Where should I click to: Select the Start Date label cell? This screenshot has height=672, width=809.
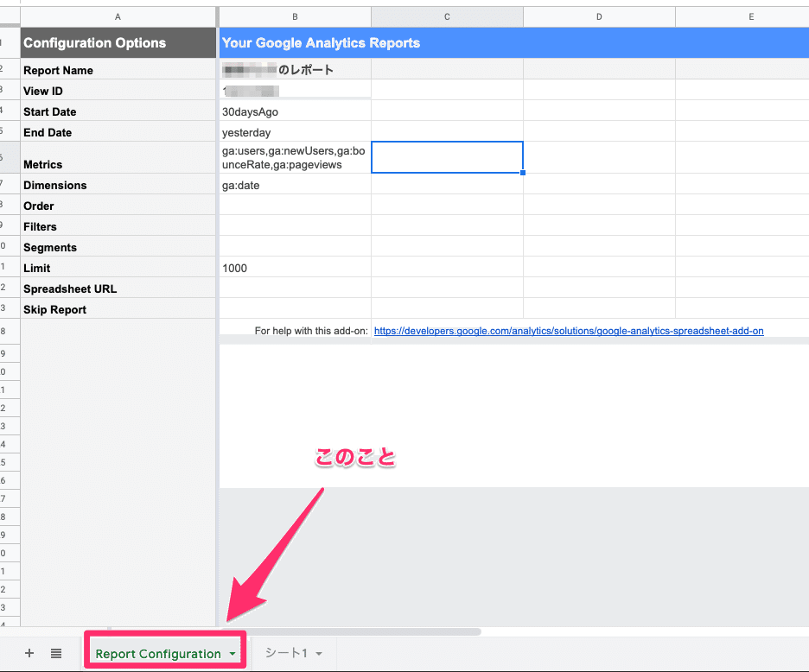point(118,111)
